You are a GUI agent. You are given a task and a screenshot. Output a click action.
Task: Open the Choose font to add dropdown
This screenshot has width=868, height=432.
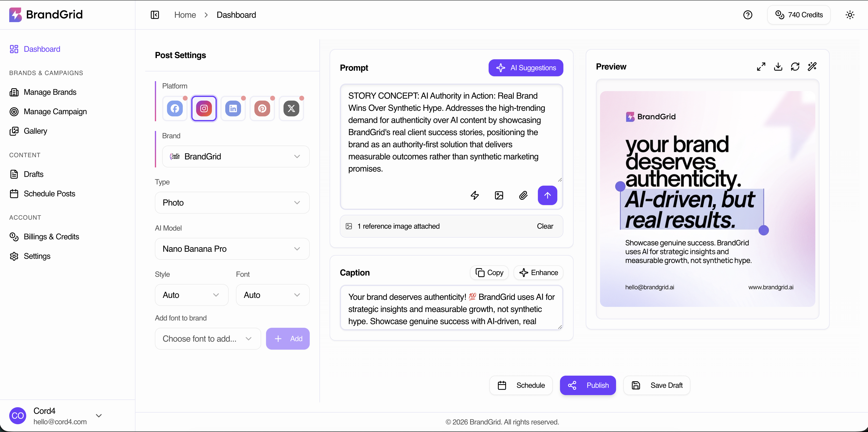pos(207,339)
